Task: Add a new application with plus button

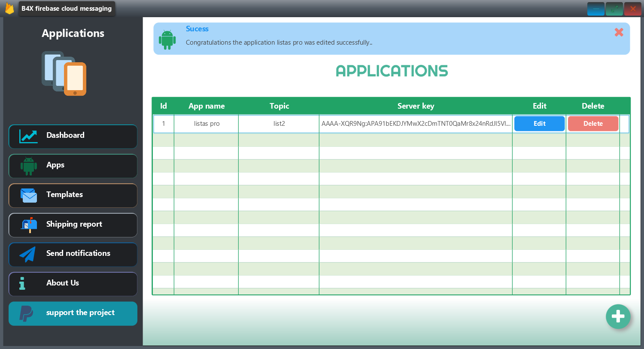Action: coord(618,317)
